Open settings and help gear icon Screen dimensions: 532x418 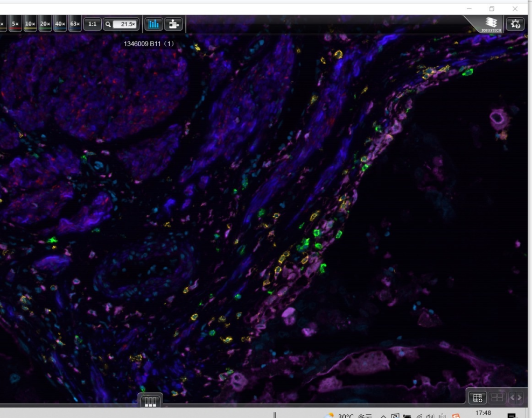point(515,24)
